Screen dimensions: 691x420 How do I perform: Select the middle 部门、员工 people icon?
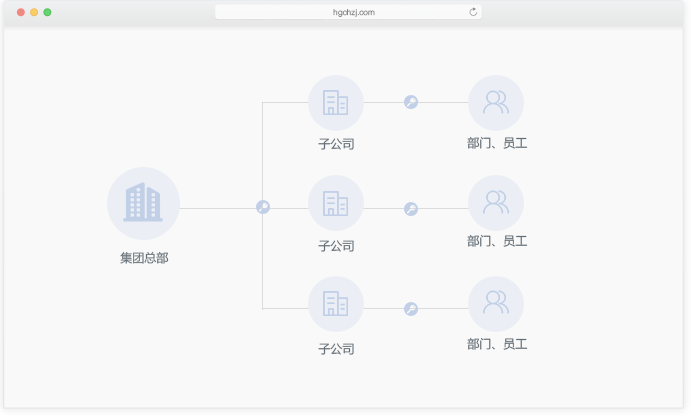496,203
